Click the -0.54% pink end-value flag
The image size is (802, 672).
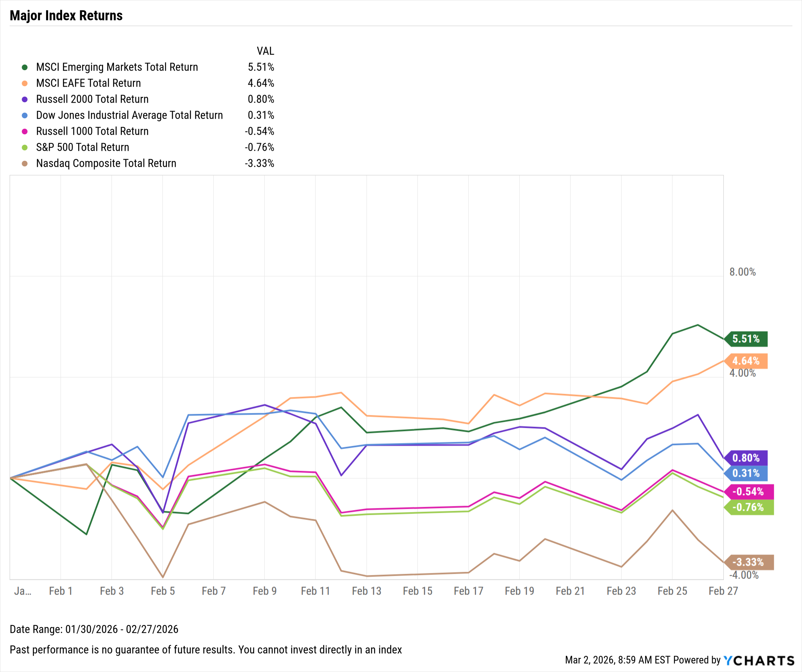749,492
